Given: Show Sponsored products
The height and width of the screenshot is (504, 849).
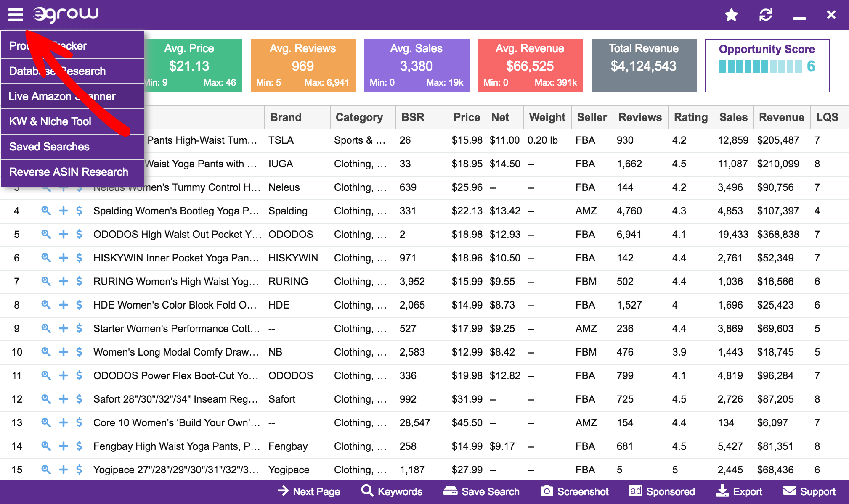Looking at the screenshot, I should coord(662,491).
